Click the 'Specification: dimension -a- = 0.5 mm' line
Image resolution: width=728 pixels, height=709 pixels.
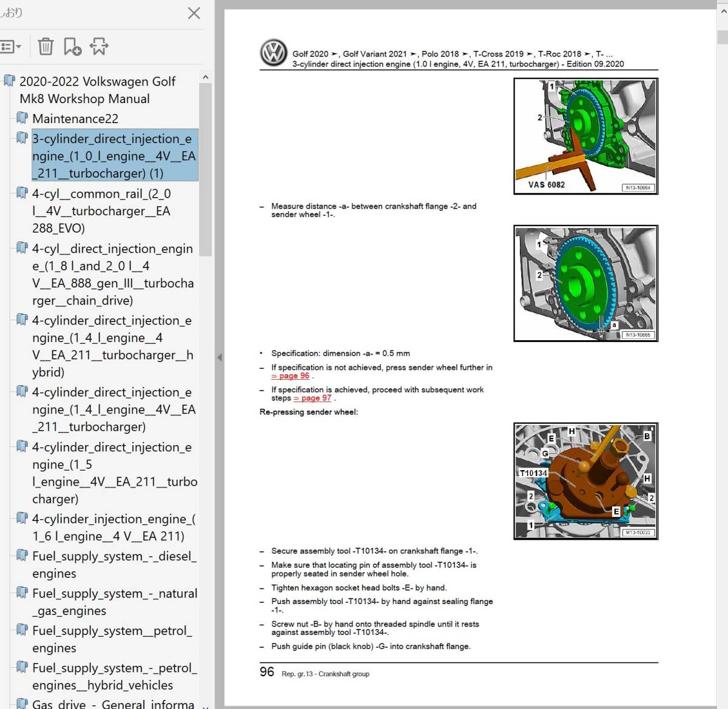pyautogui.click(x=340, y=354)
